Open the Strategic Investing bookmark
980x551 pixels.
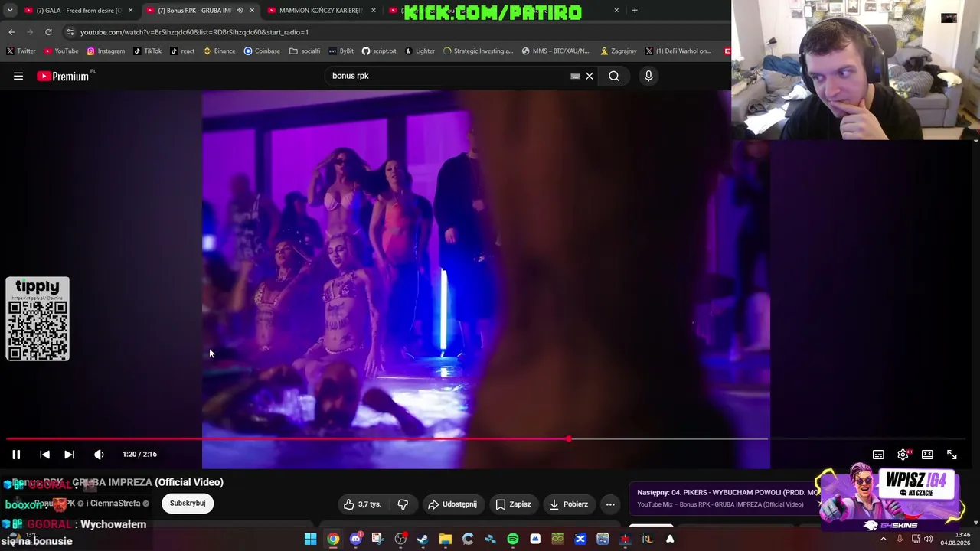coord(479,51)
